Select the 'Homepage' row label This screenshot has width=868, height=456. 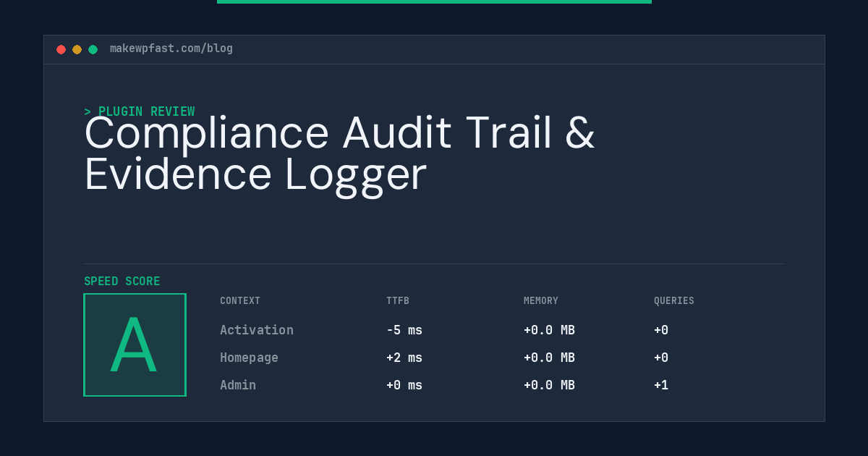[x=249, y=358]
